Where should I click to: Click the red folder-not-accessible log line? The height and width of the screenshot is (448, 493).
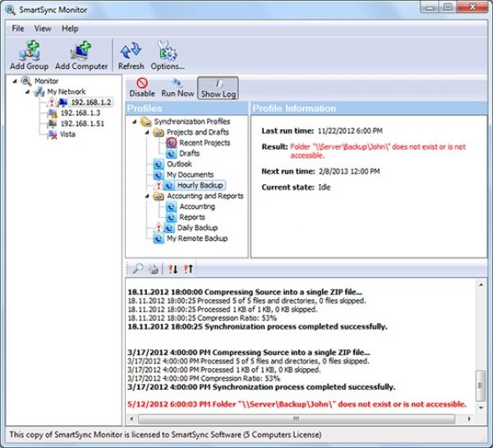coord(297,404)
